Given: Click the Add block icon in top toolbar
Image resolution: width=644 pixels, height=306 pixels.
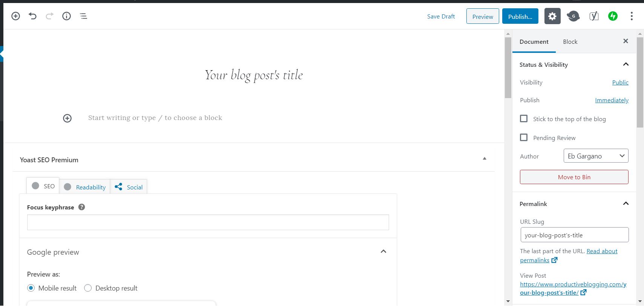Looking at the screenshot, I should pos(15,16).
